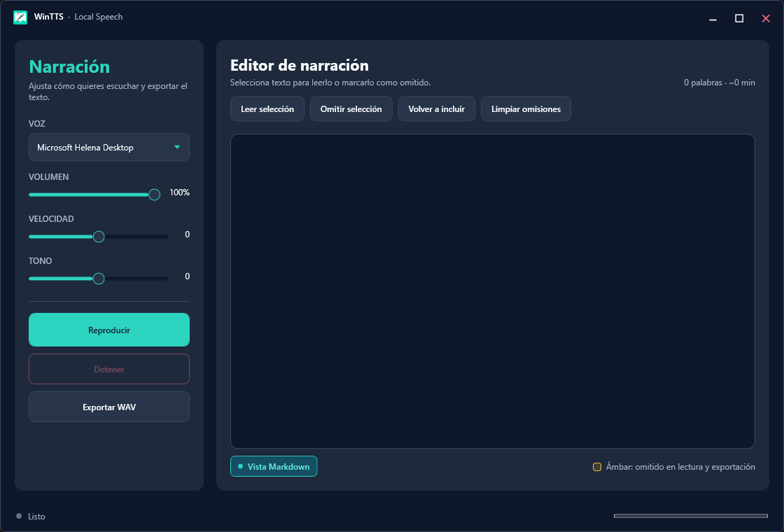Click the WinTTS app logo icon

pos(20,17)
